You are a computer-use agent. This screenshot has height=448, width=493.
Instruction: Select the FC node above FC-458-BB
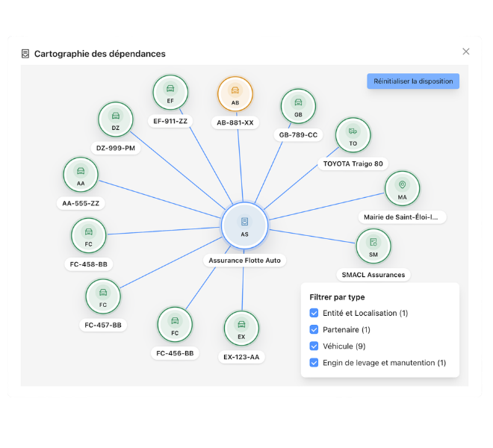pos(89,236)
